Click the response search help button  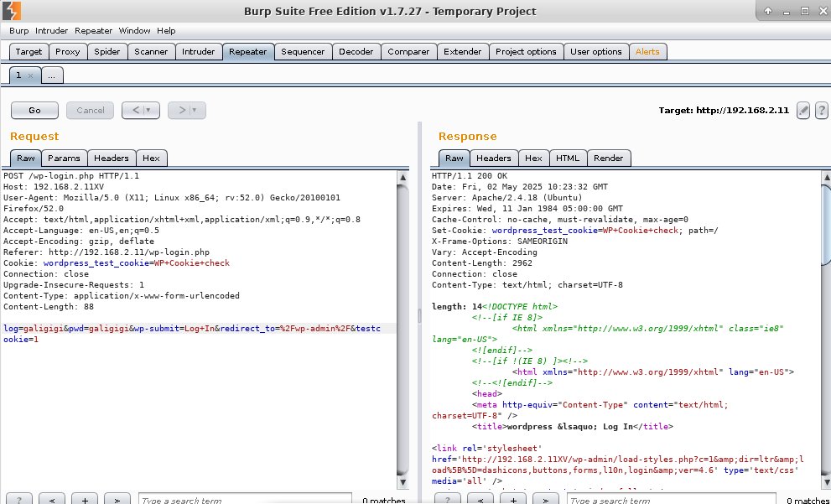pyautogui.click(x=448, y=500)
